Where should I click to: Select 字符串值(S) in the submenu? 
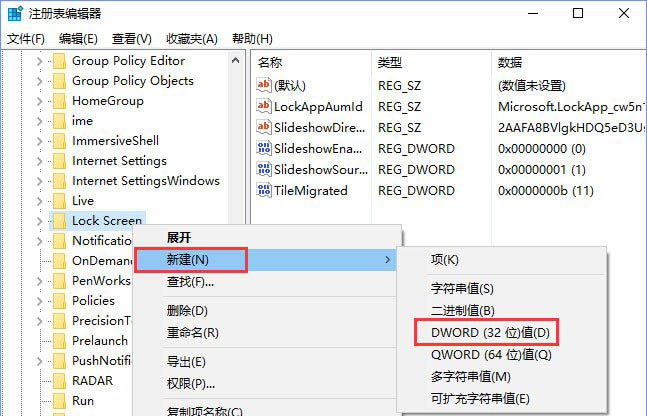tap(502, 288)
